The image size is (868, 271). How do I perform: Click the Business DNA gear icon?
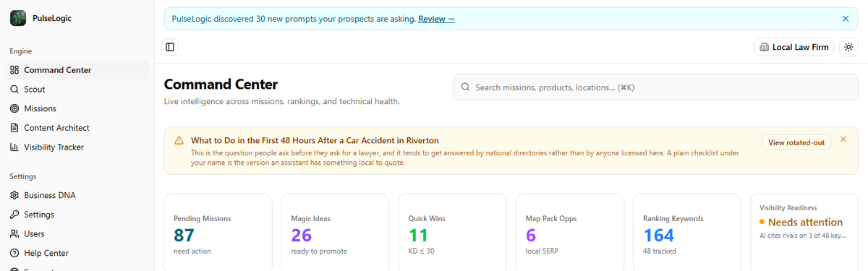pyautogui.click(x=14, y=195)
